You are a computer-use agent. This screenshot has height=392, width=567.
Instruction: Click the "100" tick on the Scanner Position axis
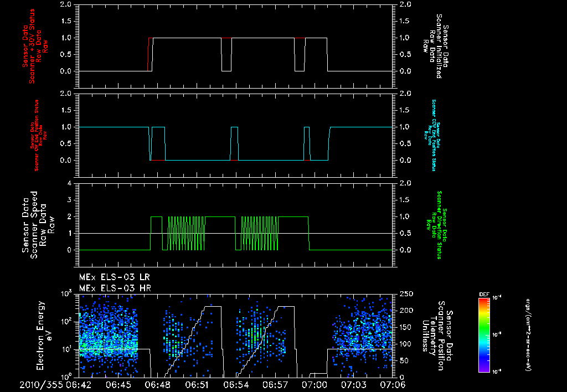pyautogui.click(x=406, y=344)
